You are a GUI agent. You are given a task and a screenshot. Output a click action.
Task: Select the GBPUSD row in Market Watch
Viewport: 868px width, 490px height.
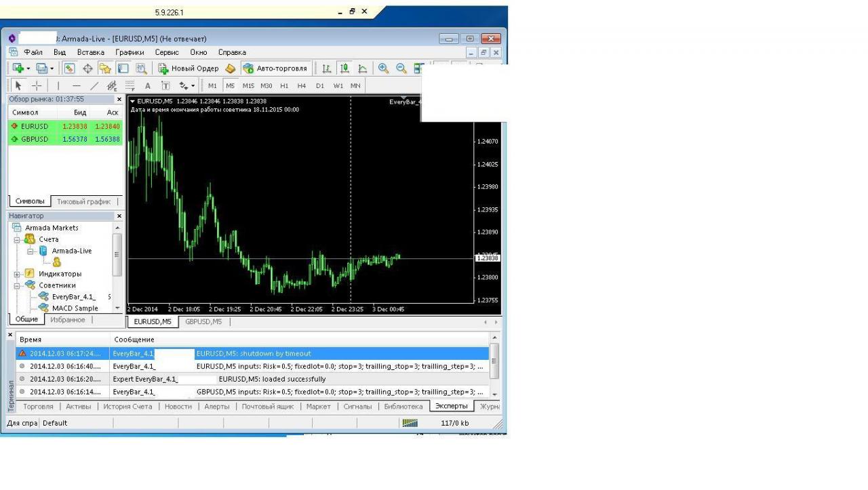(x=65, y=139)
